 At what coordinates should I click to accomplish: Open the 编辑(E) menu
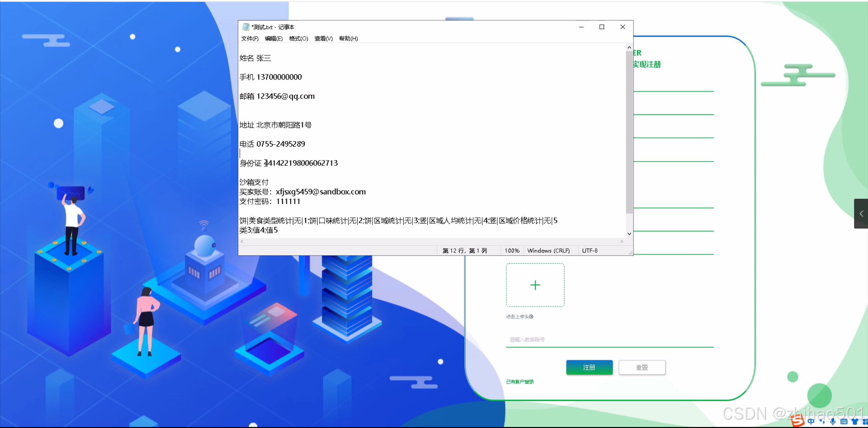[273, 38]
